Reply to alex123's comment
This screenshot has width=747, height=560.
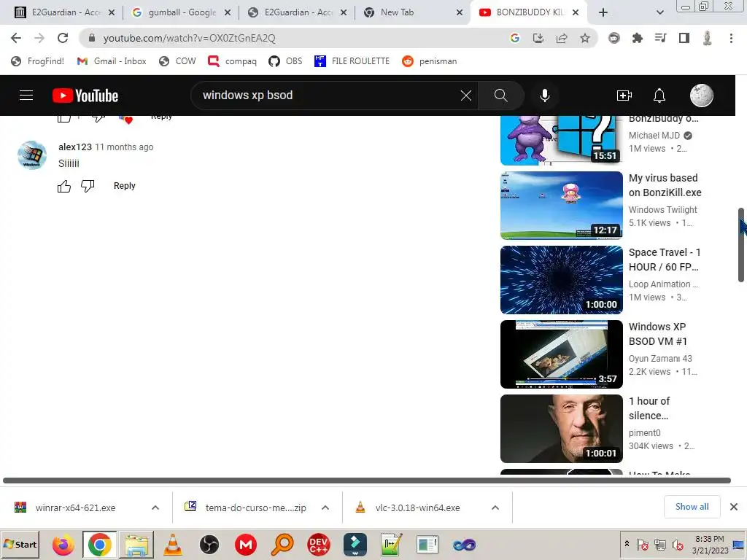124,186
